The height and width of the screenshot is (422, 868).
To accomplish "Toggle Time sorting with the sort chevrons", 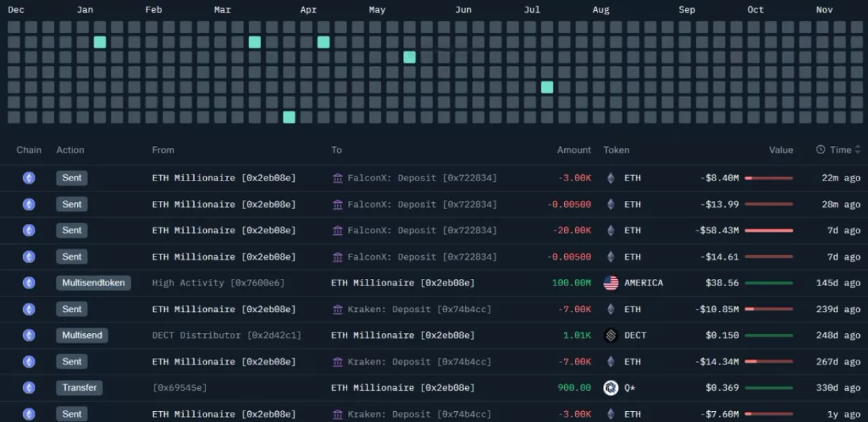I will [856, 150].
